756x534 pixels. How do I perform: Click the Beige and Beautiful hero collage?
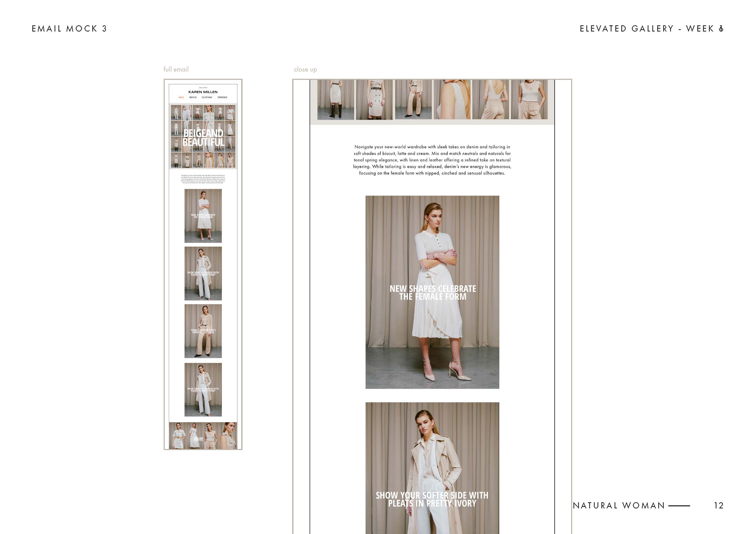(x=203, y=137)
